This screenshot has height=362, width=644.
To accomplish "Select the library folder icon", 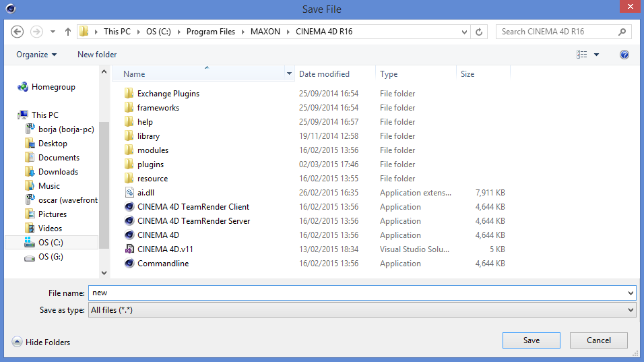I will pos(129,136).
